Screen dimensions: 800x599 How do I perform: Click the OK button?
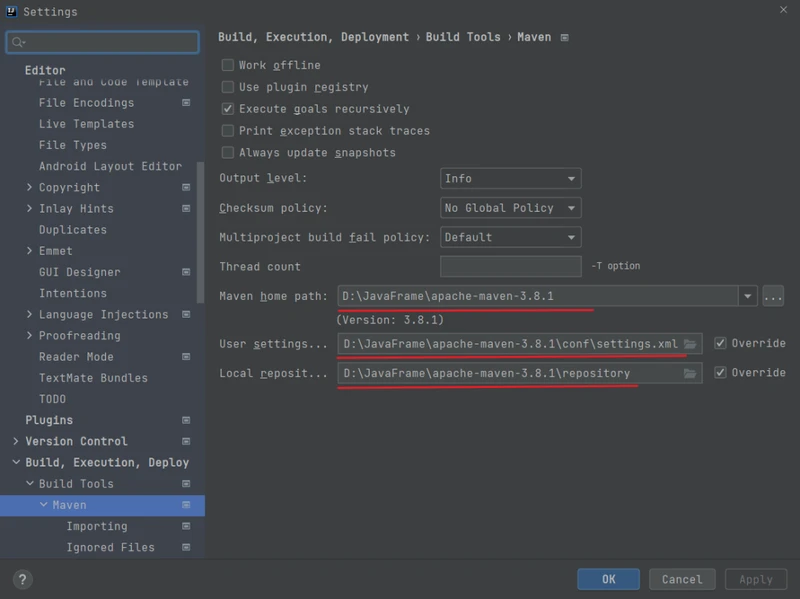point(608,579)
